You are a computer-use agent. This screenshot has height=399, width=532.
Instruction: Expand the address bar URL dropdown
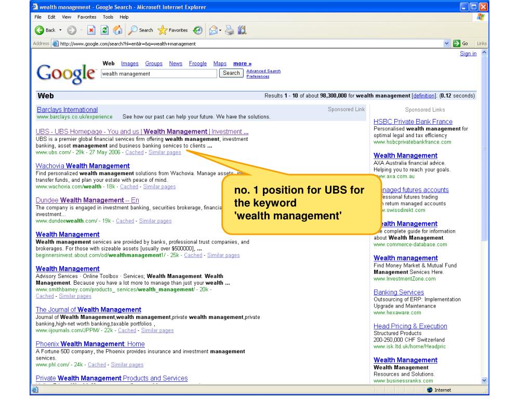pos(446,44)
